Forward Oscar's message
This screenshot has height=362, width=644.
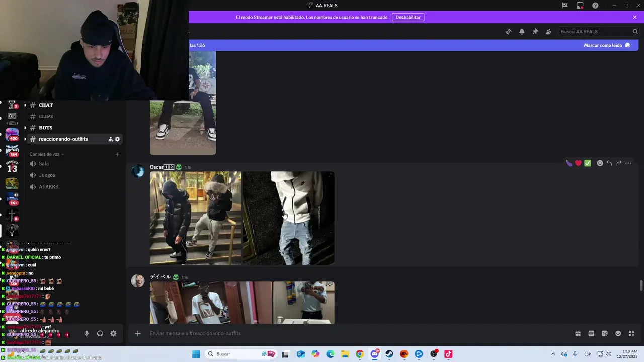(x=619, y=163)
